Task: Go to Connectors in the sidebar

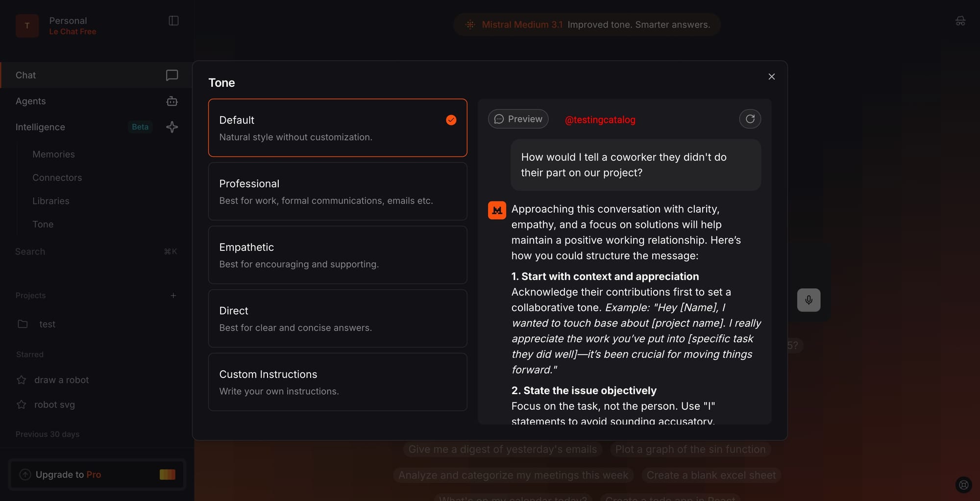Action: tap(57, 177)
